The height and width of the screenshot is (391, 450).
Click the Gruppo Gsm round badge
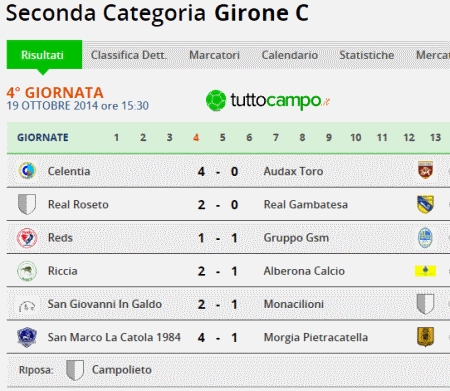[x=425, y=238]
